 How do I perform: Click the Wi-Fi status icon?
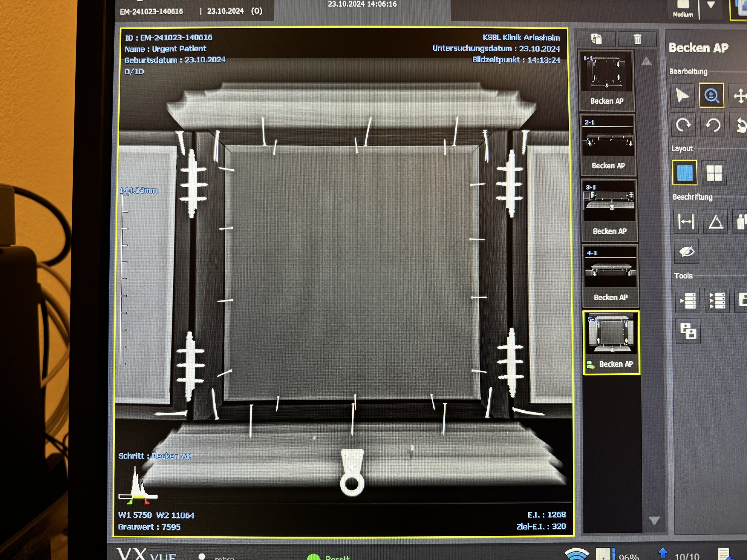[x=576, y=554]
